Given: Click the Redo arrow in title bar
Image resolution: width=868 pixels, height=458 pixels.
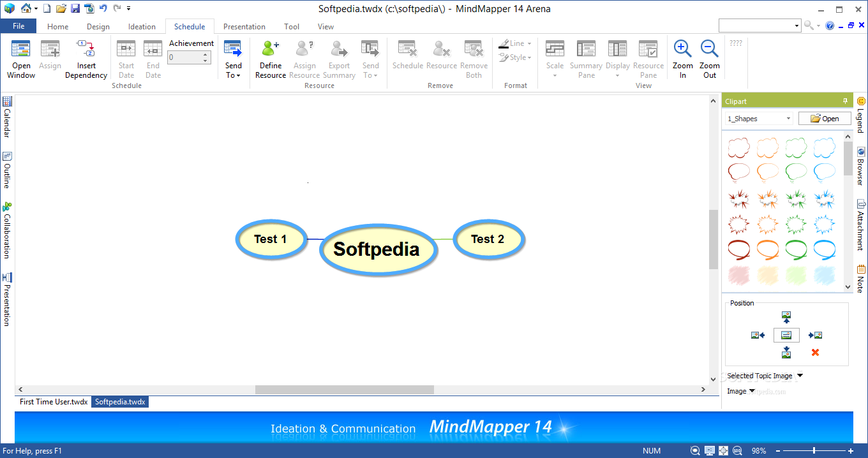Looking at the screenshot, I should [117, 8].
